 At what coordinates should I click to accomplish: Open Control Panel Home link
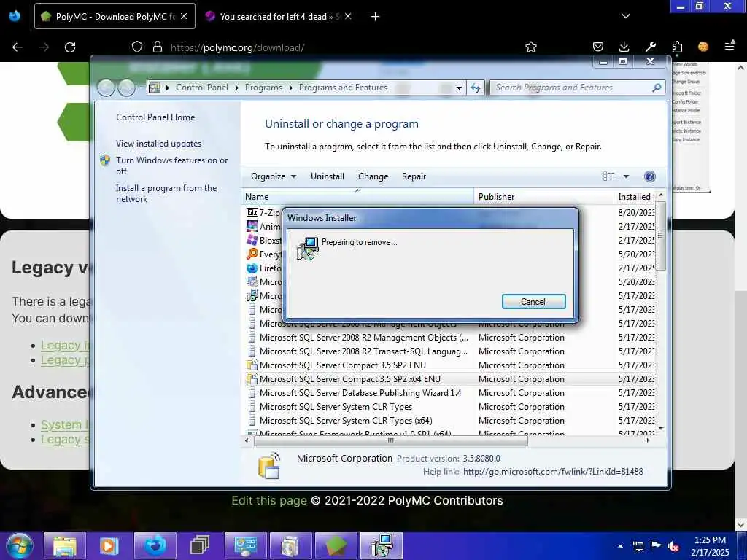pyautogui.click(x=155, y=117)
